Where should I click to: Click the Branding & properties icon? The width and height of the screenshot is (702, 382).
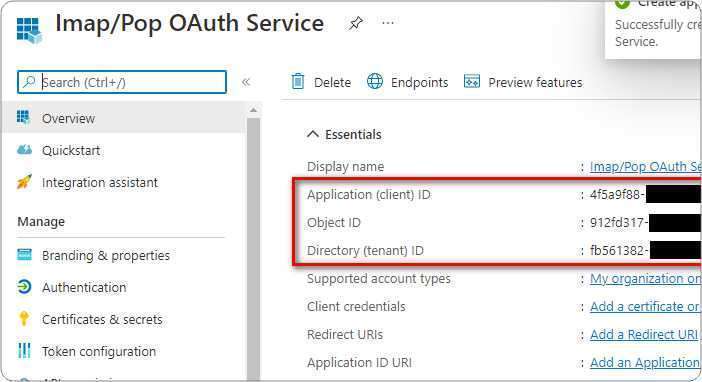[24, 255]
